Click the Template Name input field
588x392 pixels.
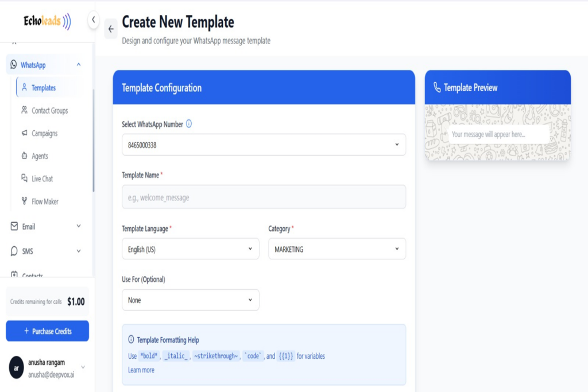pos(264,197)
